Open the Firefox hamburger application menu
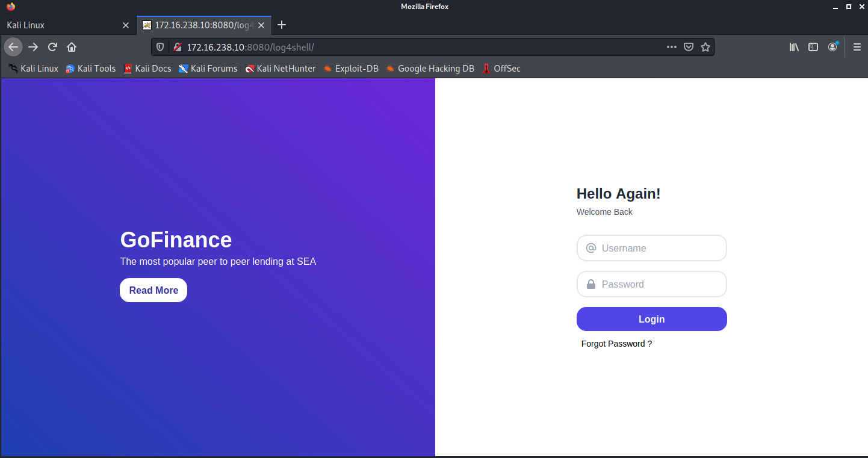The height and width of the screenshot is (458, 868). click(857, 47)
